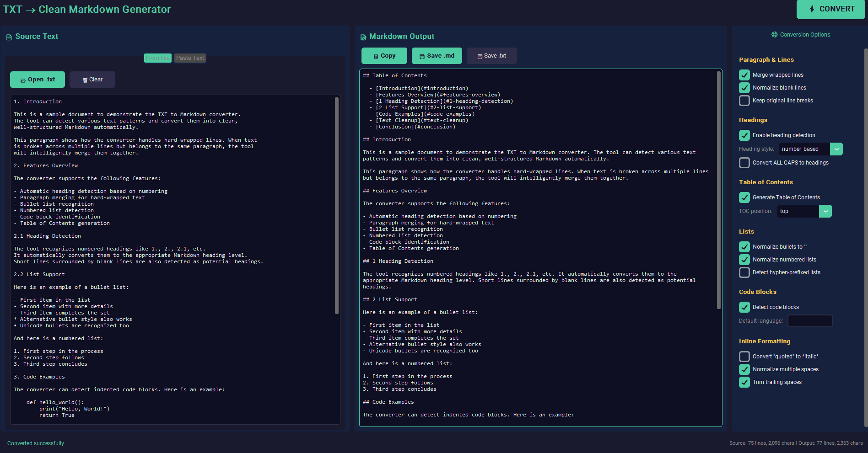
Task: Click the source and output character count status
Action: pyautogui.click(x=796, y=443)
